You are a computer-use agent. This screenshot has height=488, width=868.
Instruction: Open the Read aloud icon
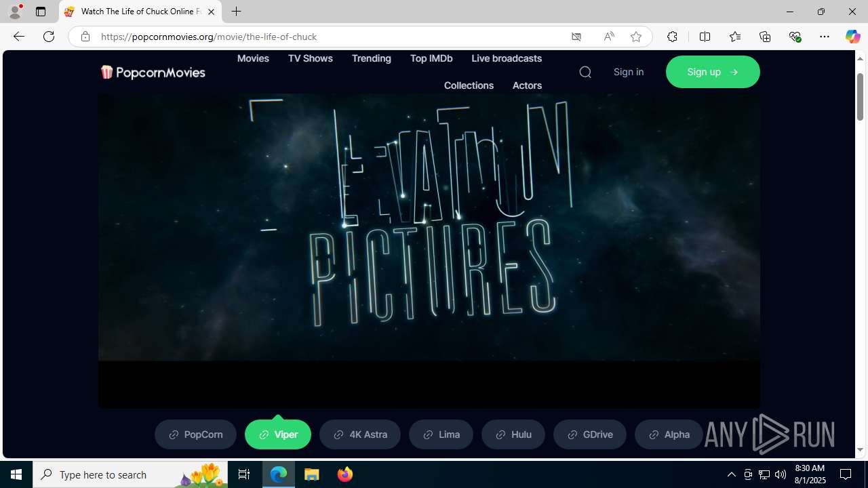point(609,37)
